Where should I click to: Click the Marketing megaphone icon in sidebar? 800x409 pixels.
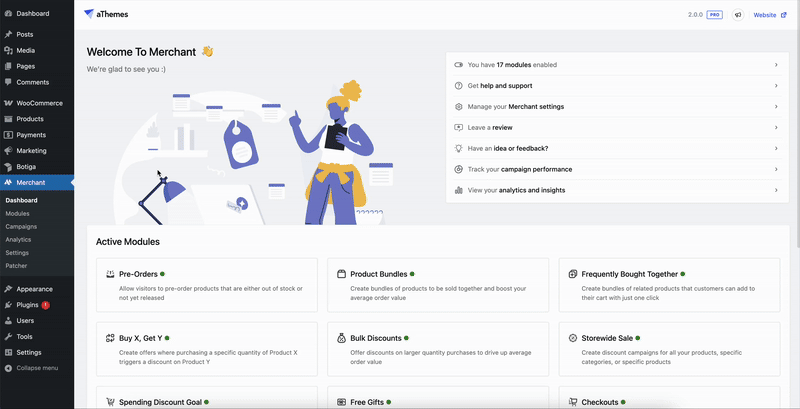[x=8, y=150]
